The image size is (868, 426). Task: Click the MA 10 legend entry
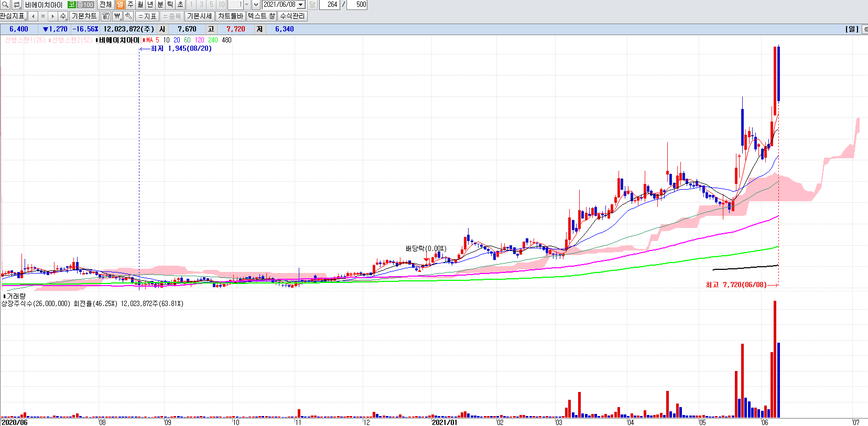tap(166, 40)
